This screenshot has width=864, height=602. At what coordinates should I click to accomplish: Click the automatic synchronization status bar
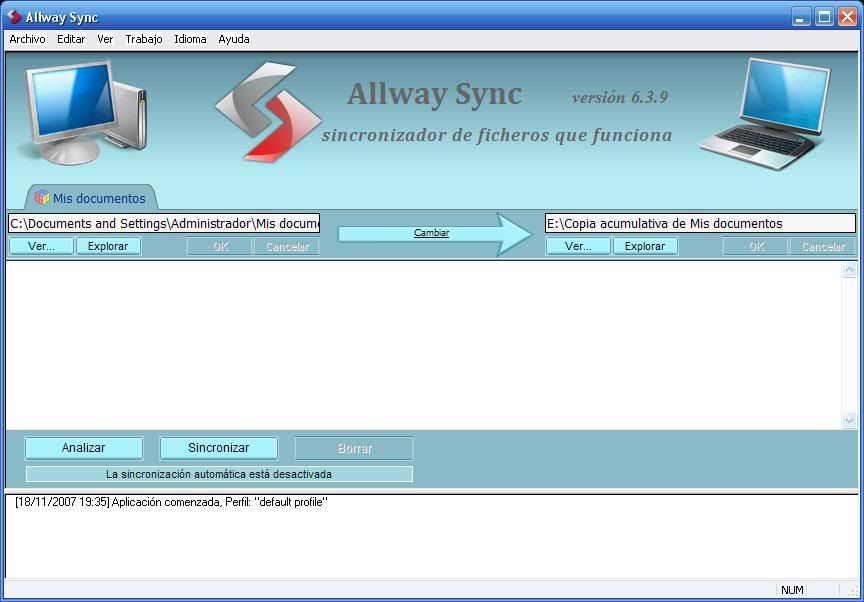[219, 474]
